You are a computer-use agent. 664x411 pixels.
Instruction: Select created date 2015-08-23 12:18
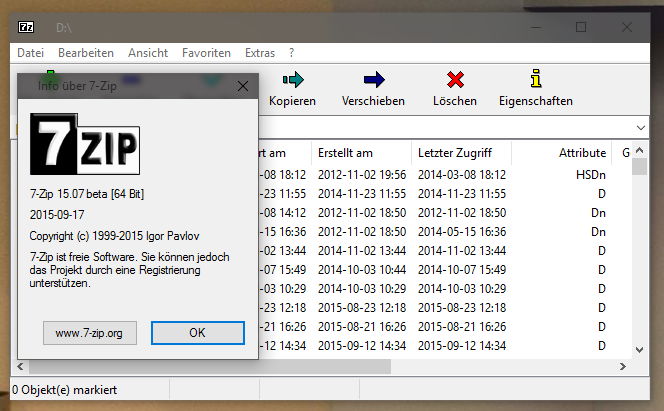pyautogui.click(x=362, y=308)
